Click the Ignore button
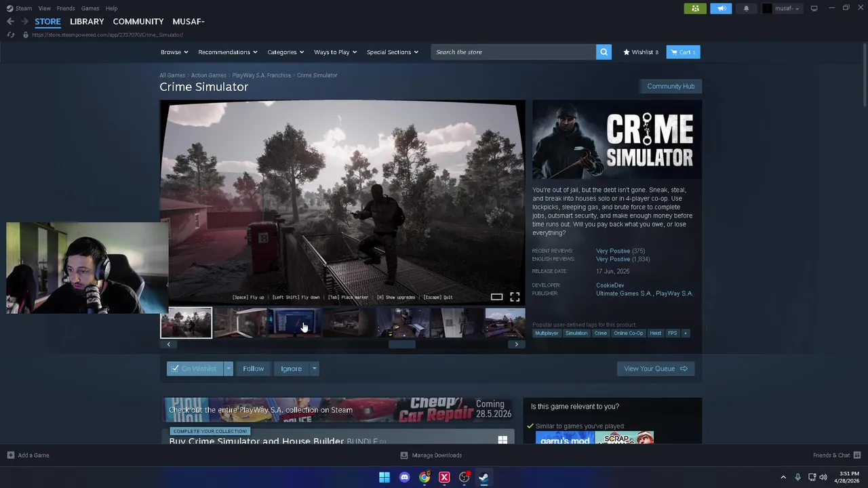This screenshot has height=488, width=868. [x=292, y=369]
